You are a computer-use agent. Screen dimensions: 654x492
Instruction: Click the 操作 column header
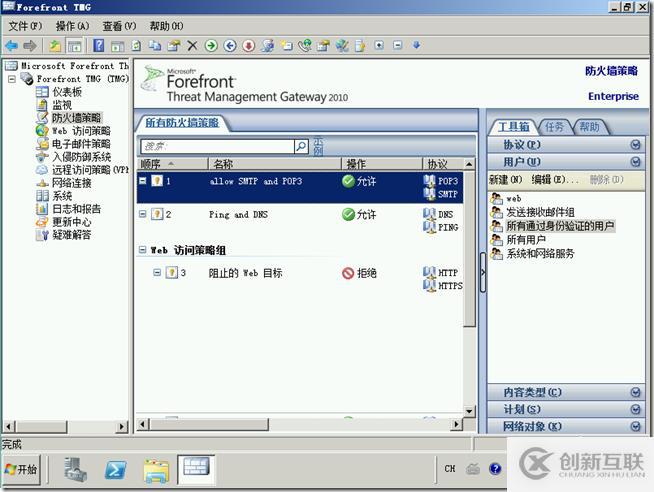[x=382, y=164]
